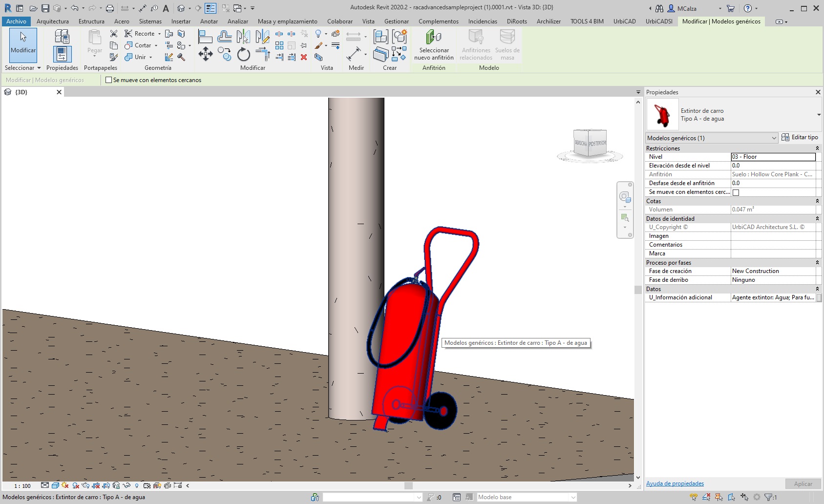Collapse the Restricciones properties section
Viewport: 824px width, 504px height.
[817, 148]
